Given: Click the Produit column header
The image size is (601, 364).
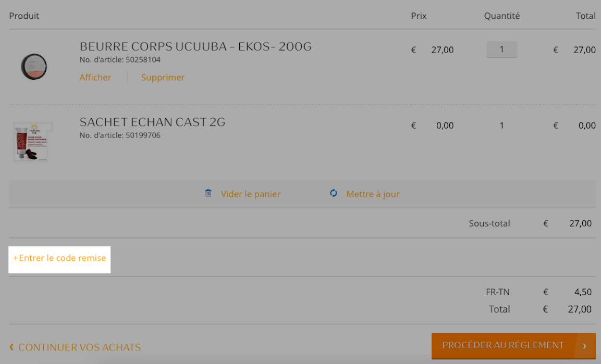Looking at the screenshot, I should 24,16.
